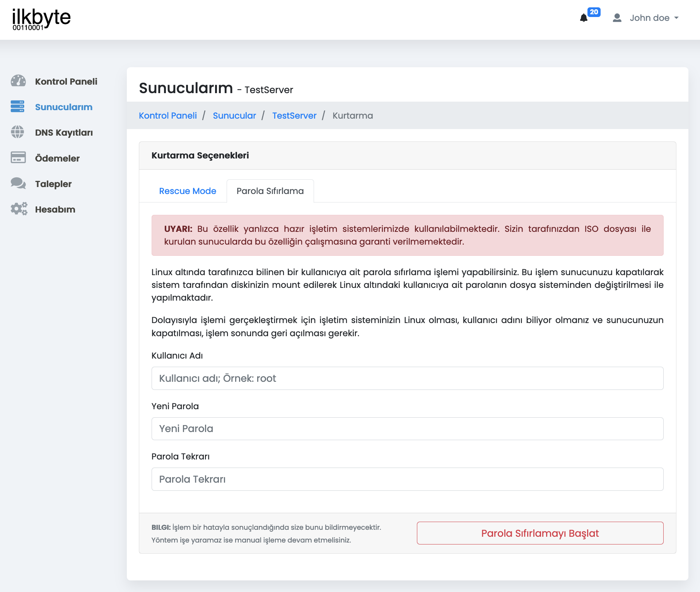This screenshot has width=700, height=592.
Task: Open Hesabım in sidebar
Action: tap(55, 209)
